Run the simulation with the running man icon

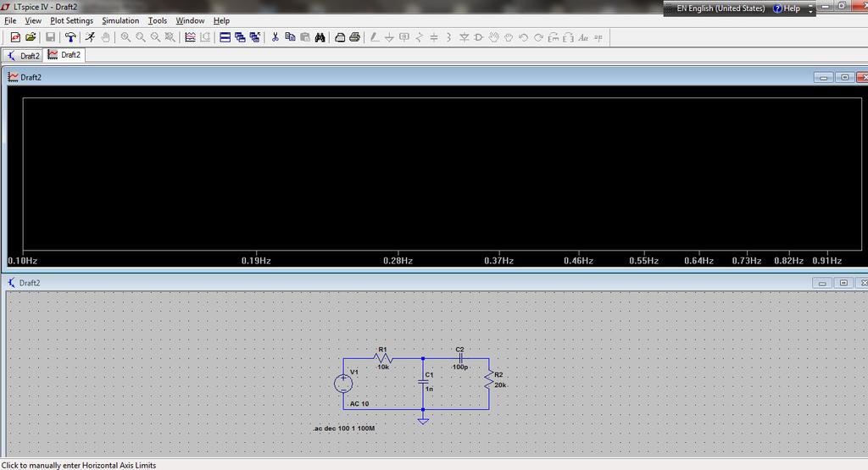coord(90,37)
